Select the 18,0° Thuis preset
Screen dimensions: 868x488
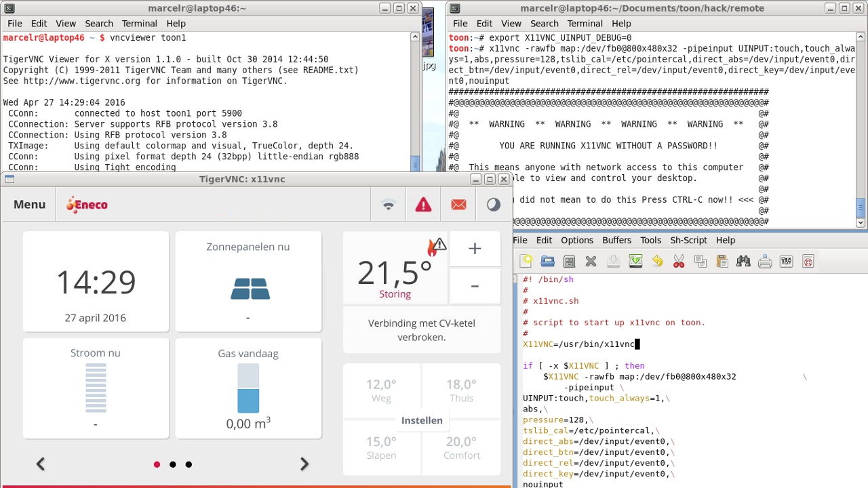(462, 391)
